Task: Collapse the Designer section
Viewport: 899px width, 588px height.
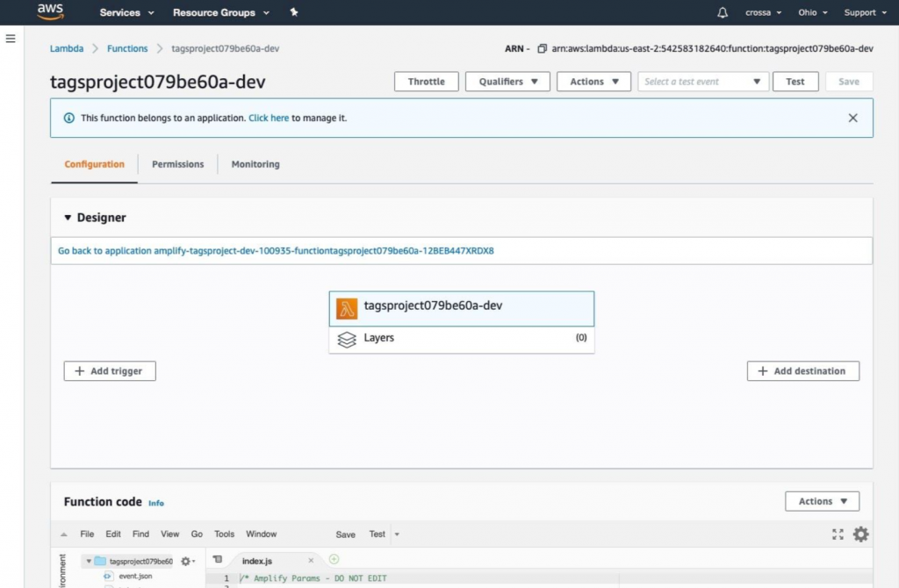Action: [x=68, y=218]
